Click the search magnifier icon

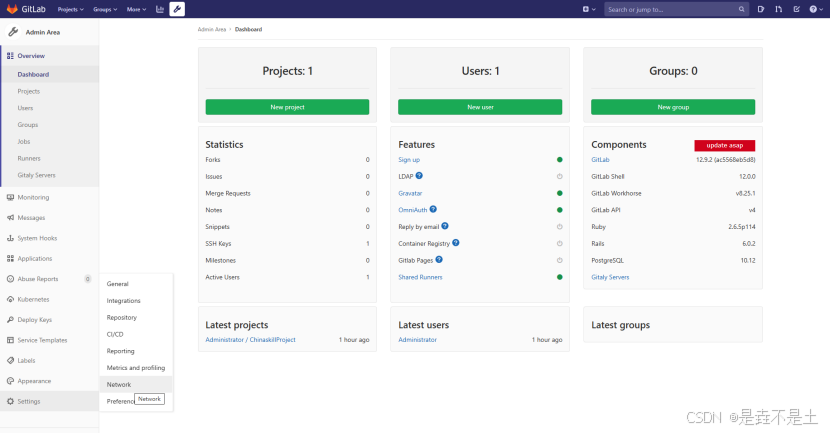click(741, 9)
